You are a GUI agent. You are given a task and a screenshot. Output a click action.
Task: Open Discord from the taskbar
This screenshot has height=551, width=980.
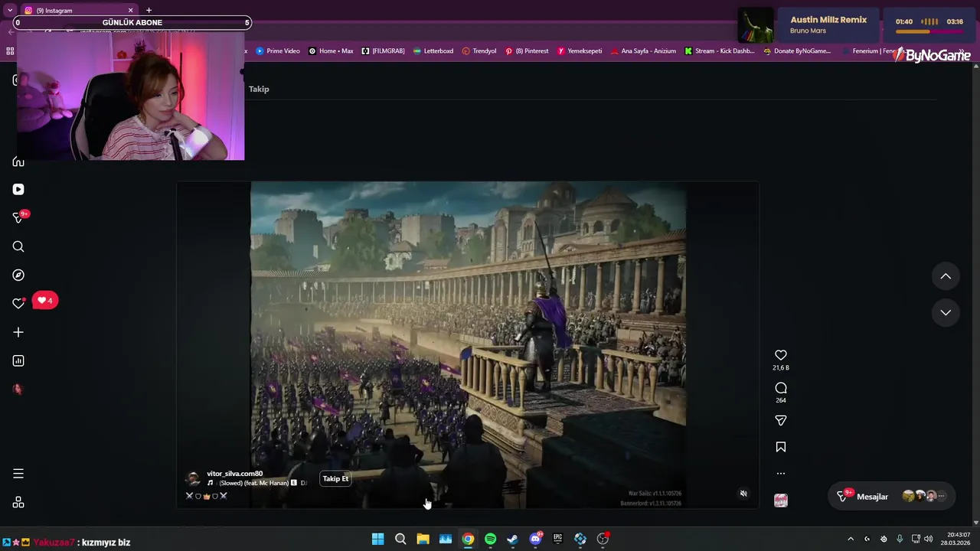tap(535, 540)
